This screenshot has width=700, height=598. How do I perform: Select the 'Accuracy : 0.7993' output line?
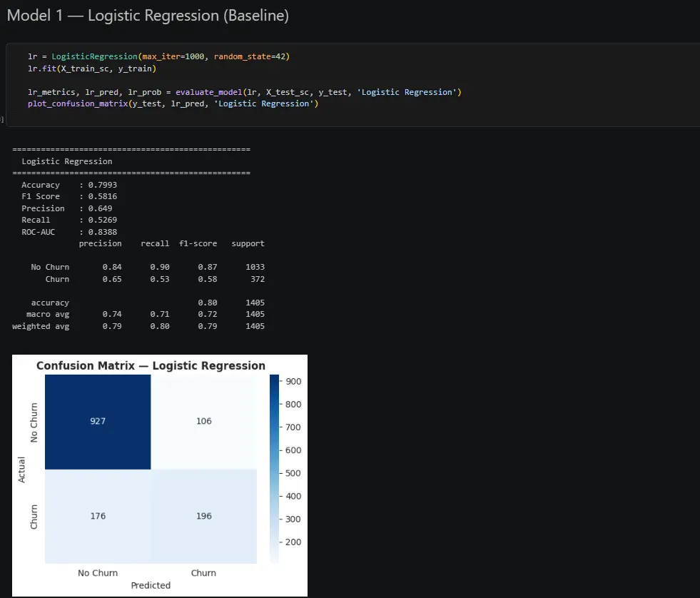[69, 185]
